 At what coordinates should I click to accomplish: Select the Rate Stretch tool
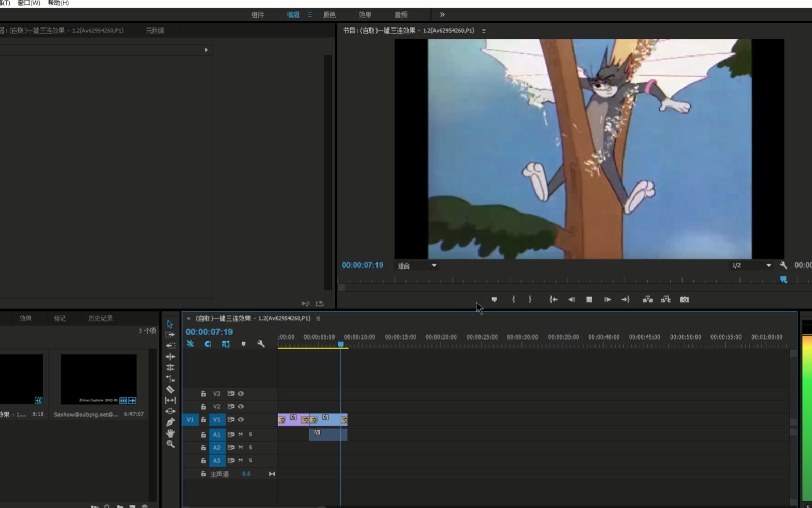tap(170, 378)
